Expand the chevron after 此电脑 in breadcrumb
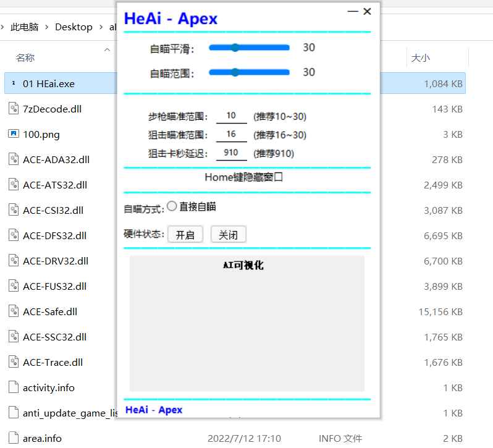Viewport: 493px width, 448px height. [47, 27]
